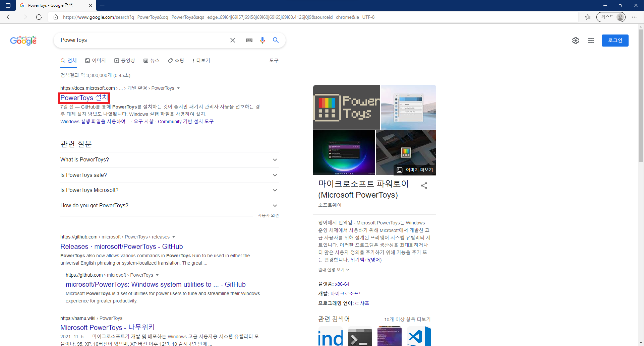The height and width of the screenshot is (346, 644).
Task: Open Google settings gear icon
Action: pos(576,41)
